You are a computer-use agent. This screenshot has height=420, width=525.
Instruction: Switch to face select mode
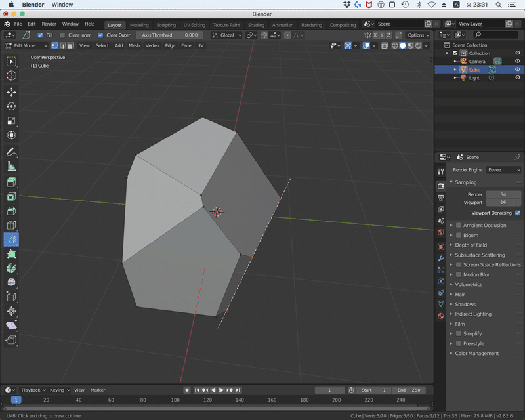pyautogui.click(x=70, y=46)
